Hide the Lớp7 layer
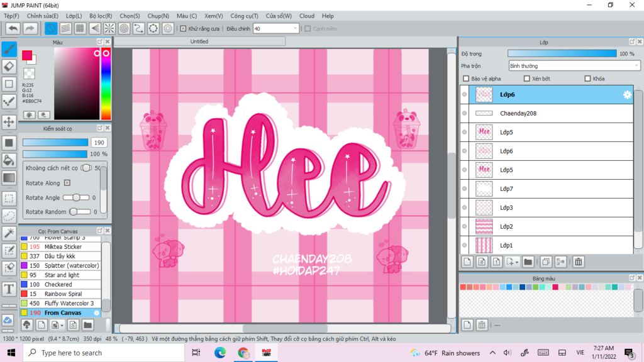 pos(465,189)
